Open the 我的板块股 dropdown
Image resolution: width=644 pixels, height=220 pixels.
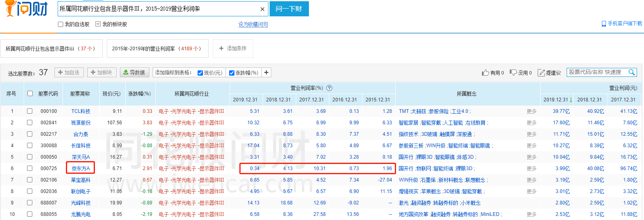point(98,24)
